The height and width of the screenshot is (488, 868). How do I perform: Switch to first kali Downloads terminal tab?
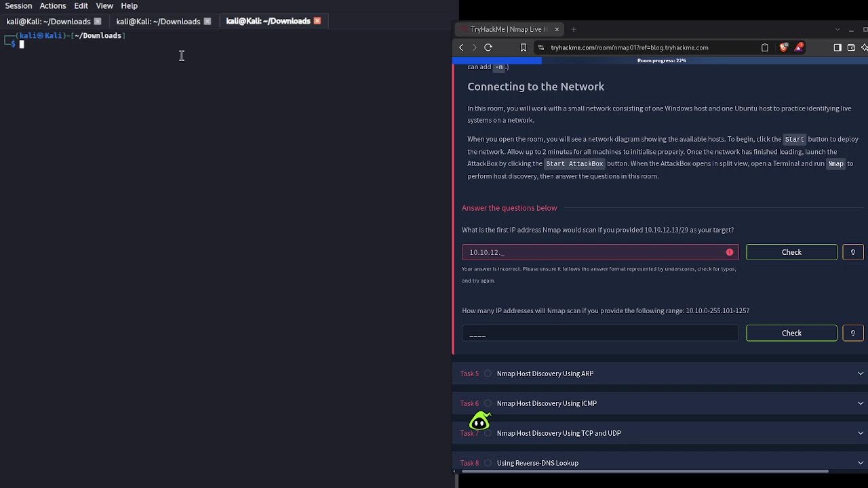[x=48, y=21]
